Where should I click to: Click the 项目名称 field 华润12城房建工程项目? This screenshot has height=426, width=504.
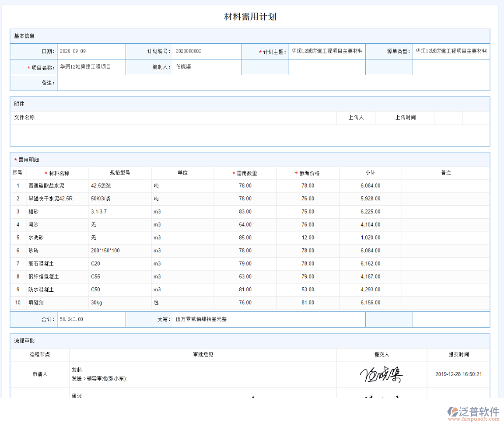(x=92, y=67)
